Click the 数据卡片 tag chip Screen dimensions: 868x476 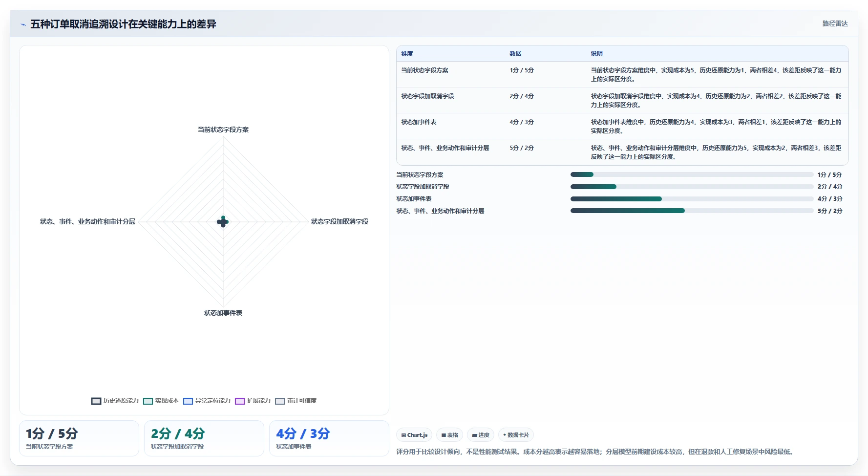(x=516, y=435)
